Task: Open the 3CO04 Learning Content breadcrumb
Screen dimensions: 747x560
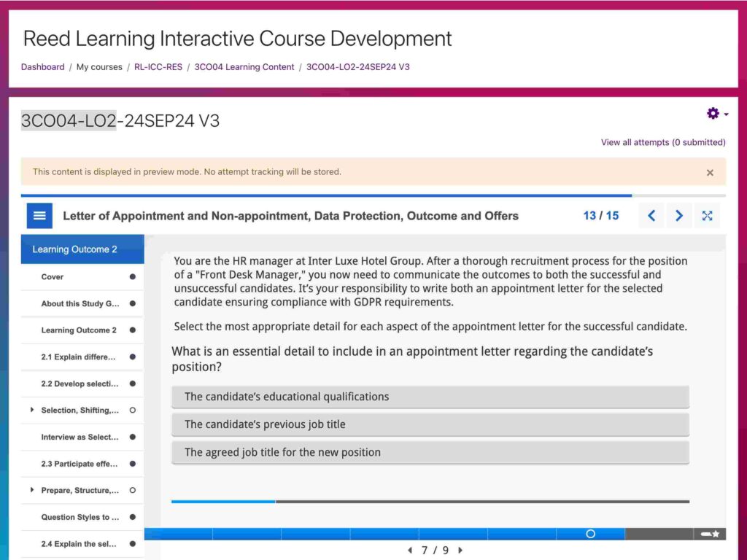Action: [244, 67]
